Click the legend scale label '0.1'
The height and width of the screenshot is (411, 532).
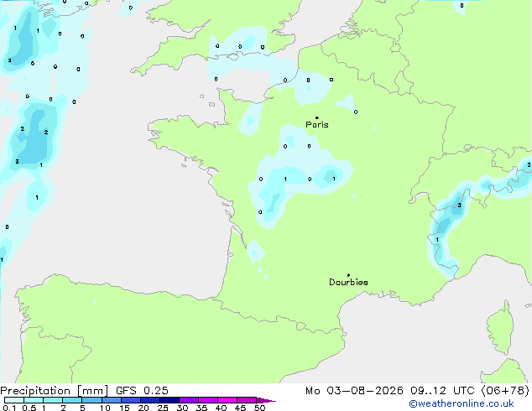point(9,408)
